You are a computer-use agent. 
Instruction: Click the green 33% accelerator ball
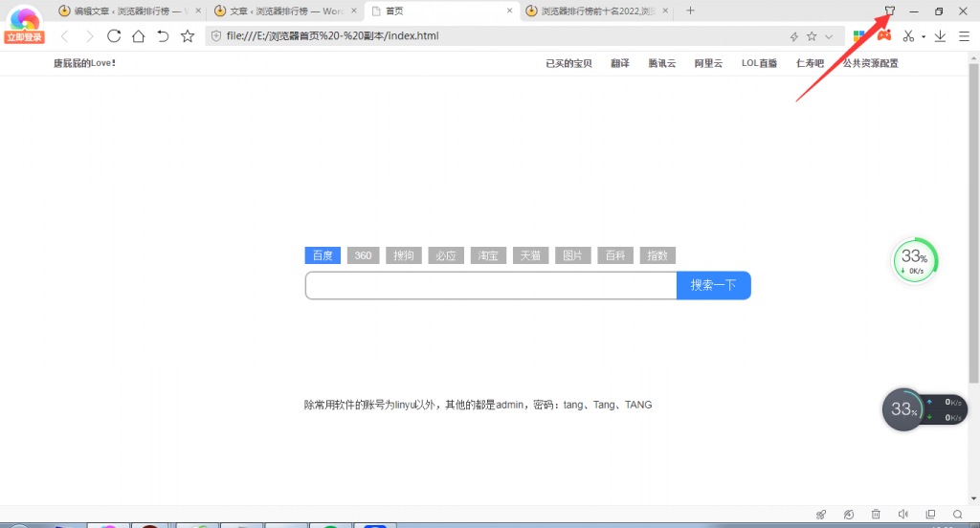(x=915, y=260)
